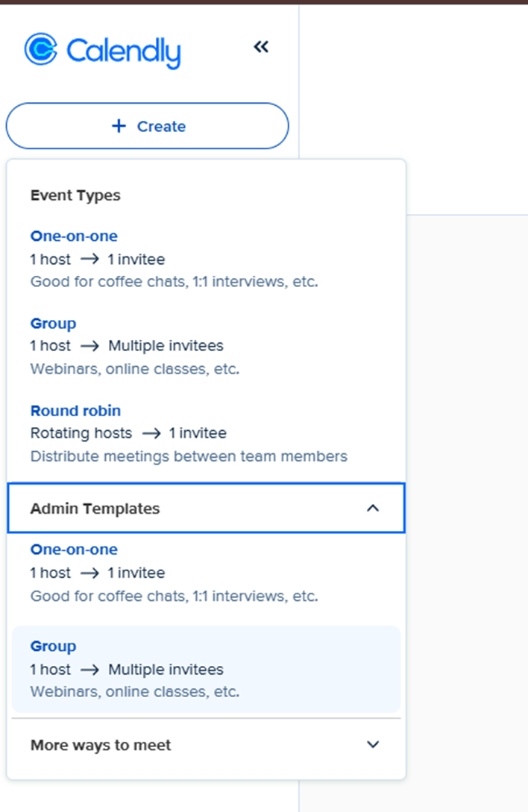Click the arrow icon under Event Types One-on-one
The width and height of the screenshot is (528, 812).
tap(89, 259)
